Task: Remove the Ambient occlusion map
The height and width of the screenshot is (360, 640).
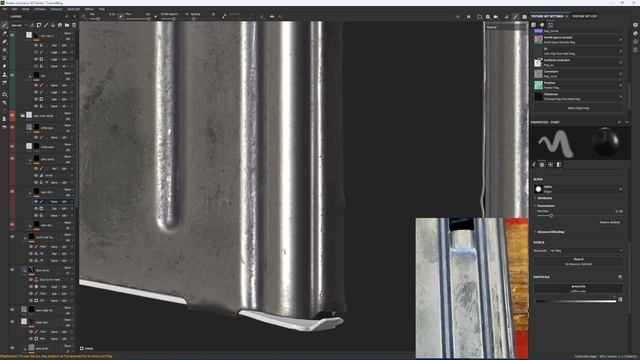Action: point(621,62)
